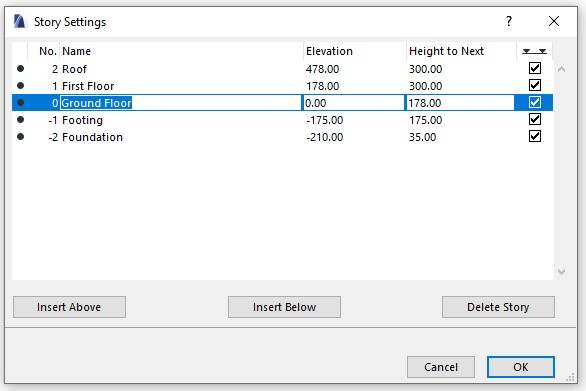Click the Insert Below button

[x=284, y=307]
